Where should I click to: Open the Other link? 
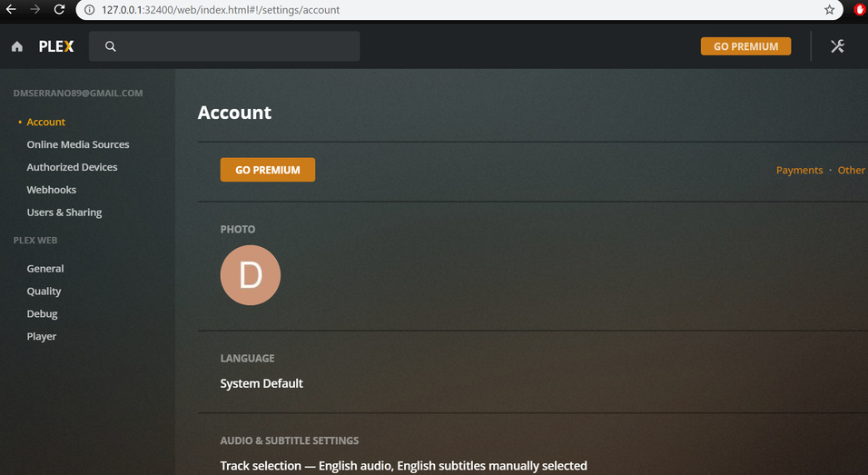point(852,171)
